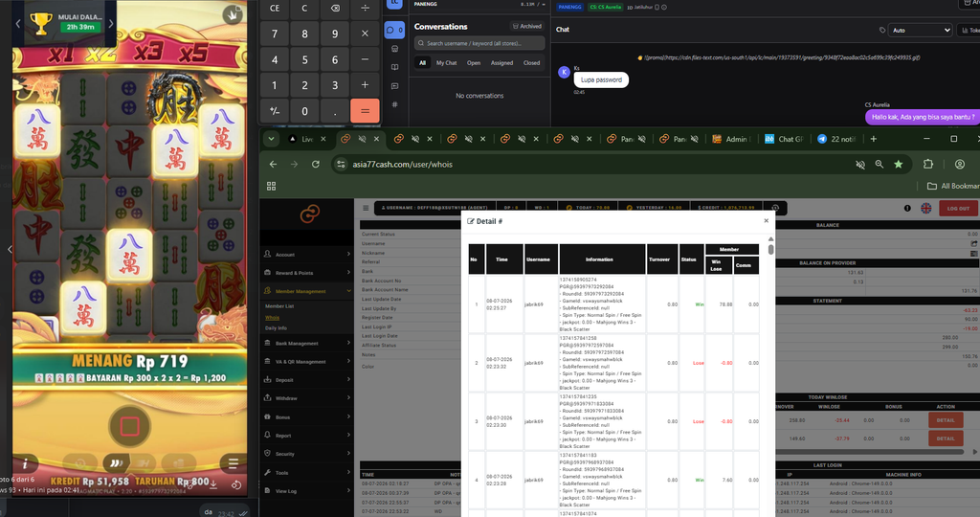Viewport: 980px width, 517px height.
Task: Click the refresh icon after credit bar
Action: pos(775,208)
